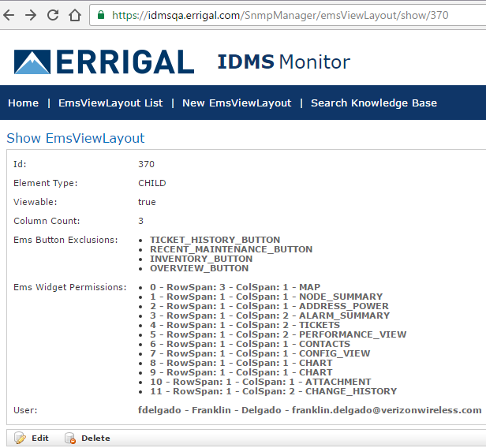Click the INVENTORY_BUTTON exclusion entry
Screen dimensions: 486x448
pos(201,259)
